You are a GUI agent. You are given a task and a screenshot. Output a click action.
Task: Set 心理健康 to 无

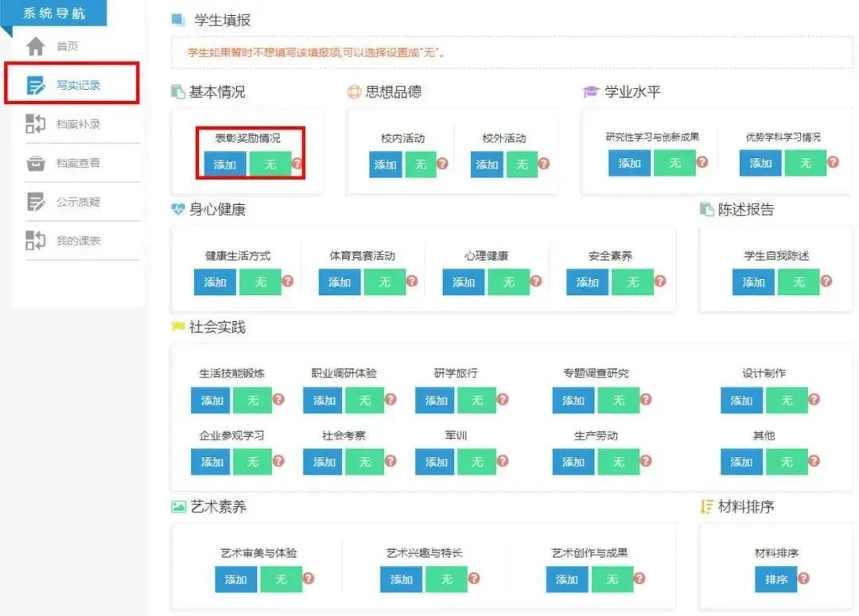509,282
